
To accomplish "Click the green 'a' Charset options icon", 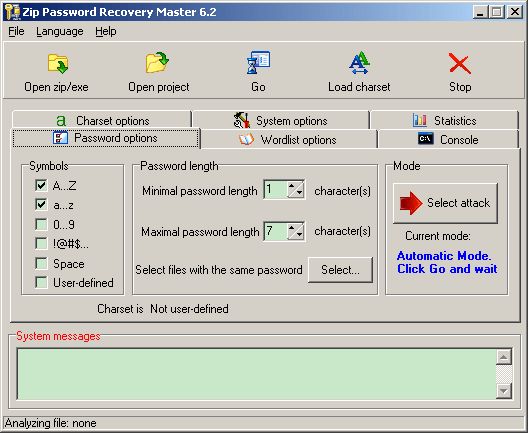I will [x=61, y=121].
